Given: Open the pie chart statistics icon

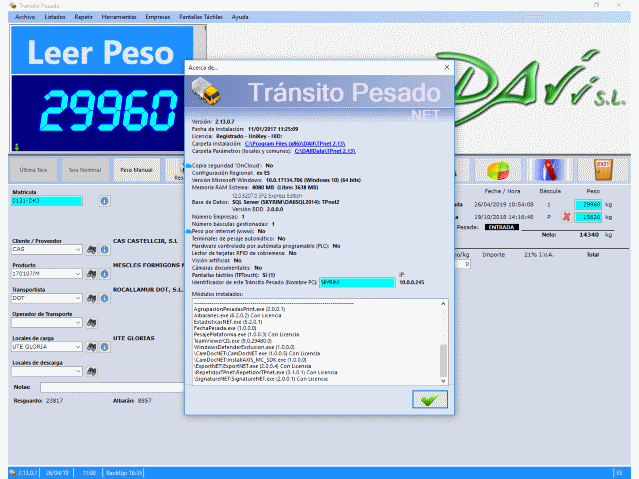Looking at the screenshot, I should click(498, 170).
